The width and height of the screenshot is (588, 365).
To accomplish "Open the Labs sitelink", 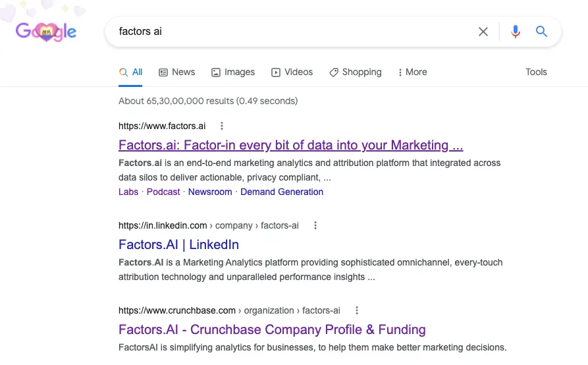I will click(x=128, y=192).
